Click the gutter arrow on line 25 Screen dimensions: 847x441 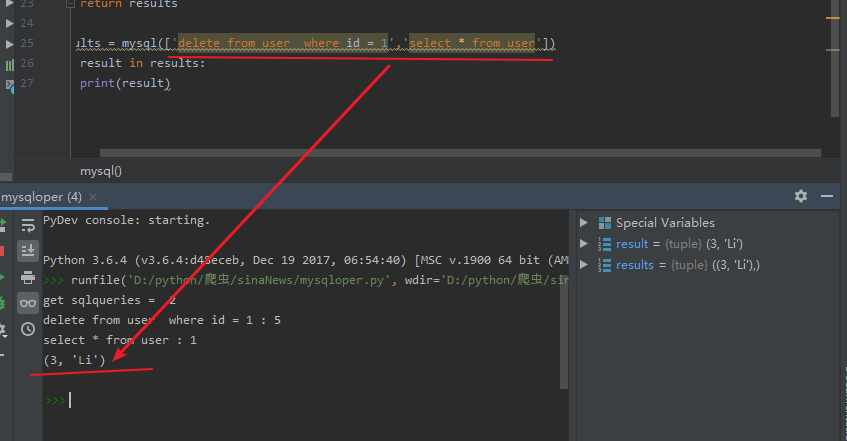point(9,44)
